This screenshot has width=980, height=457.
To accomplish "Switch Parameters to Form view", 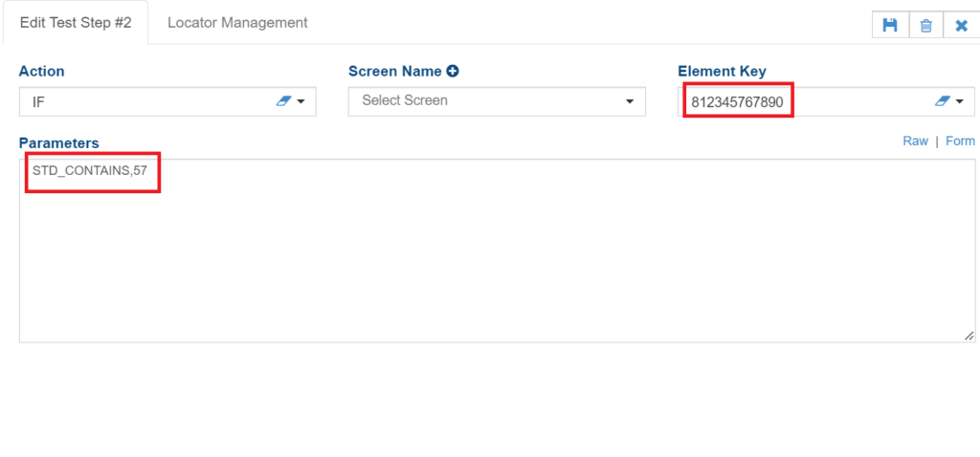I will (960, 141).
